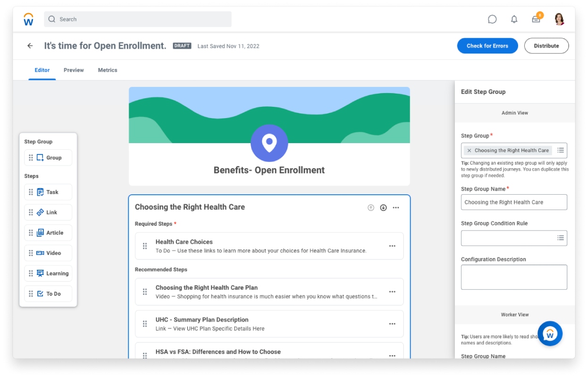Screen dimensions: 588x378
Task: Click the Article step icon
Action: pos(40,233)
